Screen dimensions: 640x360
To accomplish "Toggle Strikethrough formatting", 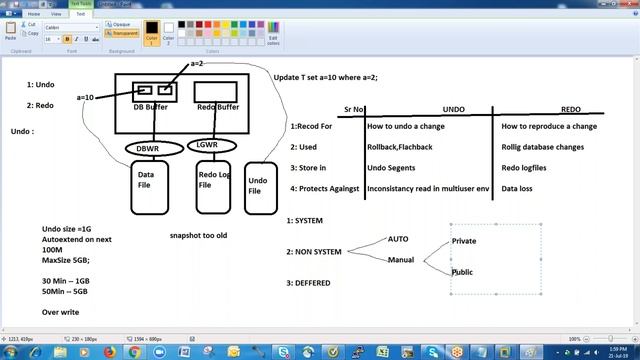I will click(96, 39).
